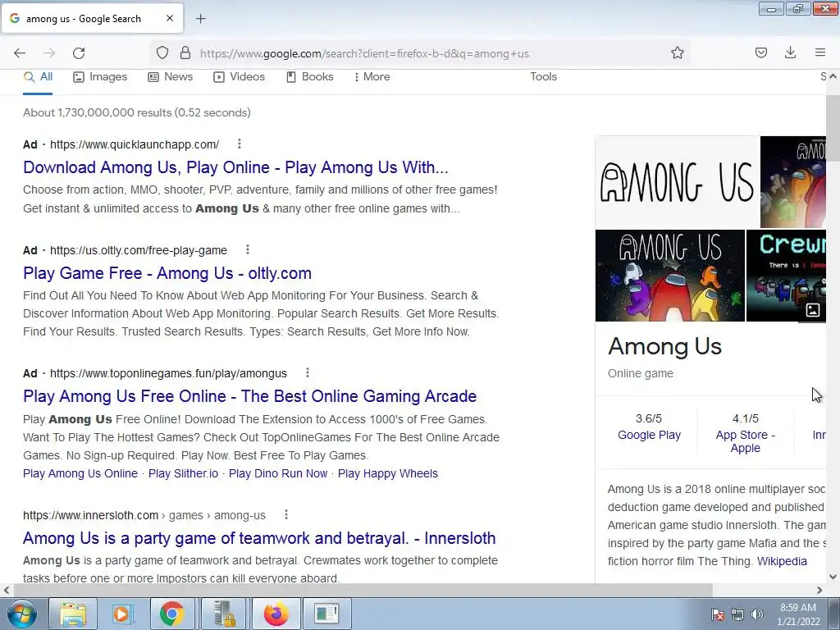Bookmark this page with the star icon
This screenshot has width=840, height=630.
pos(677,53)
